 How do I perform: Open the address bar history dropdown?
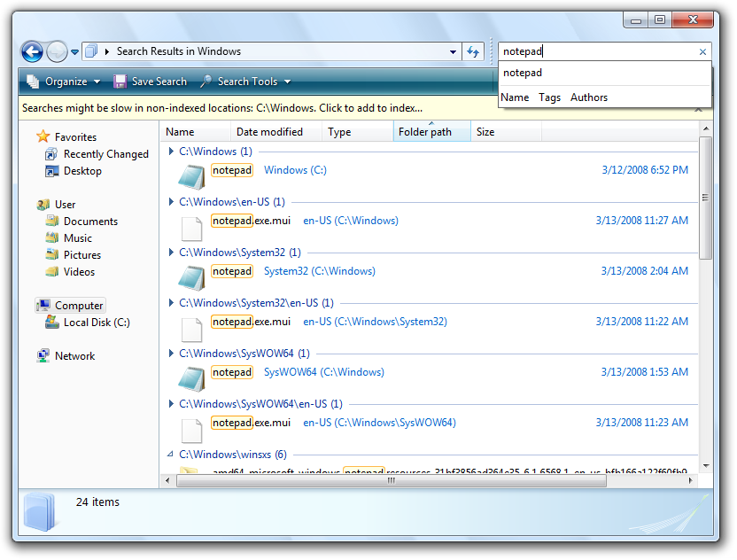pos(453,51)
